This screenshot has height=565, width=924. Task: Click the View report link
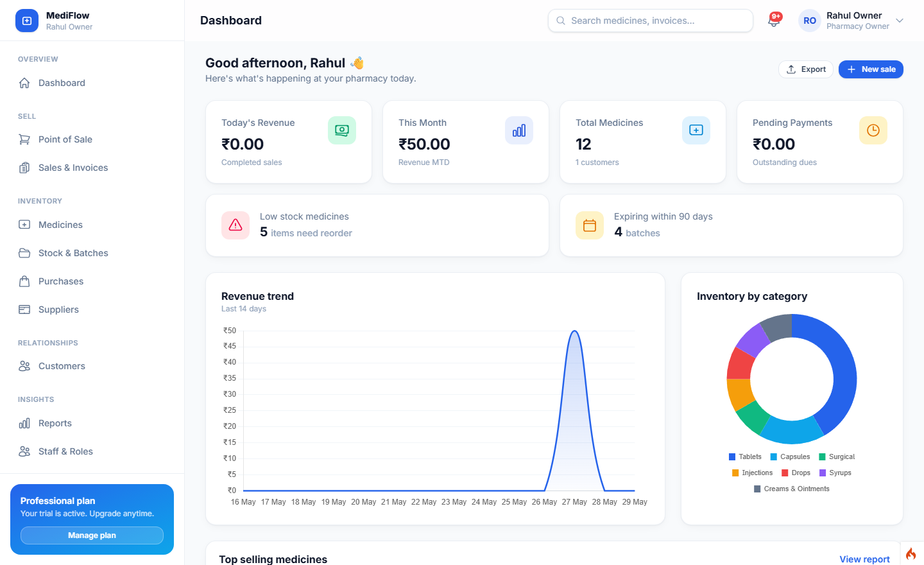pos(864,559)
